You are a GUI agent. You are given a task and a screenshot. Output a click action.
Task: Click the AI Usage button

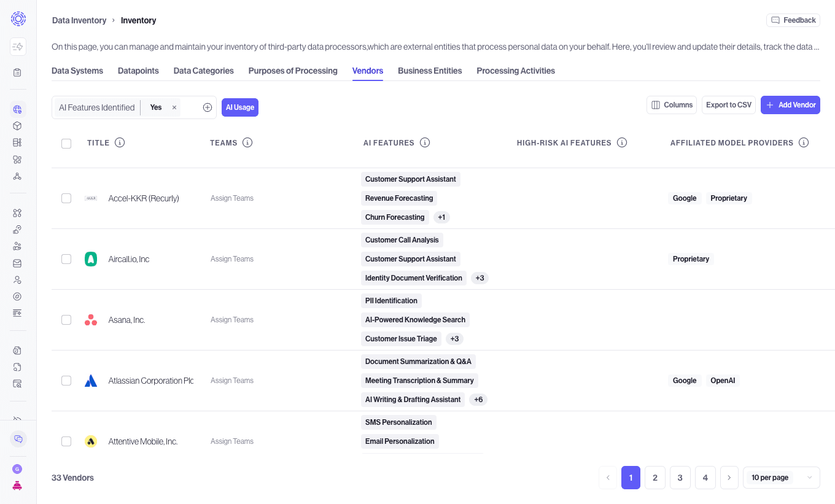(x=240, y=107)
